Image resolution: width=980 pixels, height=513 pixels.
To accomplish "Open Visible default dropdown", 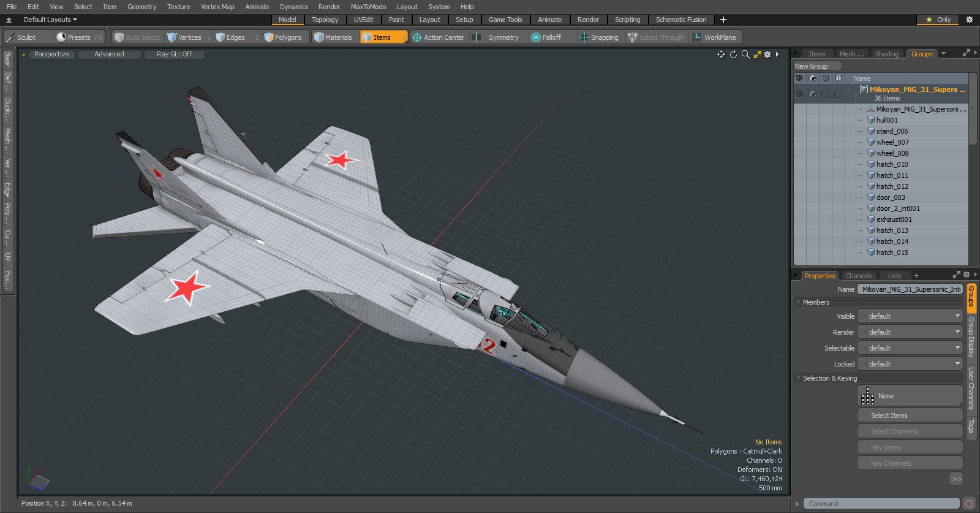I will click(910, 316).
